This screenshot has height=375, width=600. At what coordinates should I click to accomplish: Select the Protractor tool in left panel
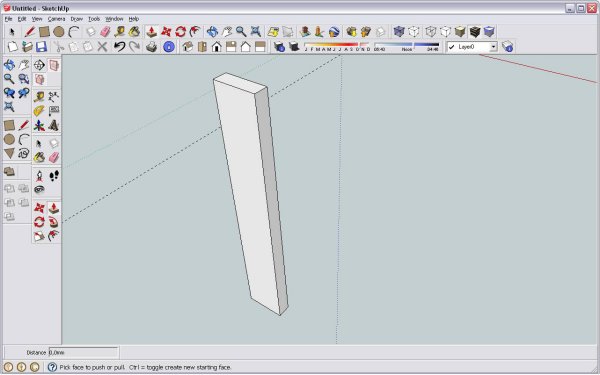[x=39, y=111]
